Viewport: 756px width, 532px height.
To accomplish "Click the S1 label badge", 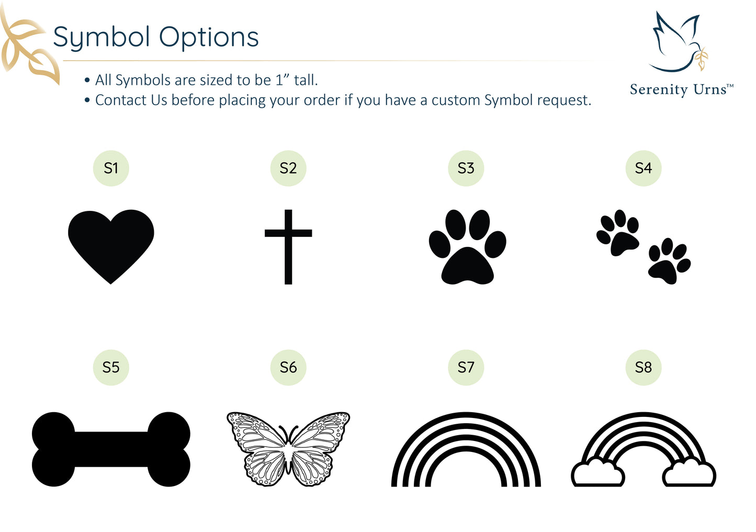I will 111,168.
